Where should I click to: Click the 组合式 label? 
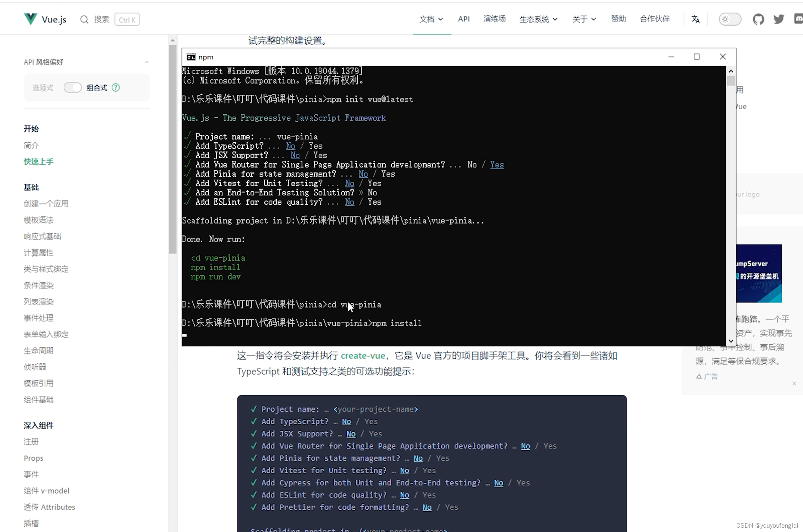coord(97,88)
